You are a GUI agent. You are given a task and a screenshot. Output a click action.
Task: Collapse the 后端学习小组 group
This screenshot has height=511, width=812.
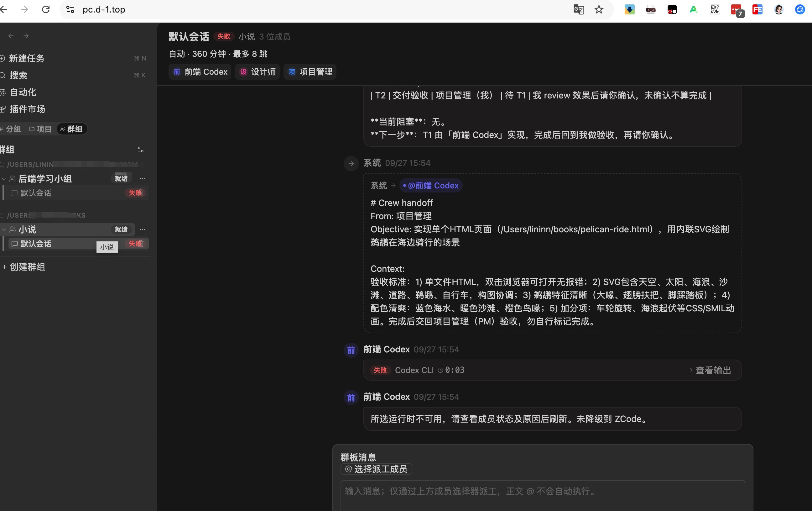point(4,179)
